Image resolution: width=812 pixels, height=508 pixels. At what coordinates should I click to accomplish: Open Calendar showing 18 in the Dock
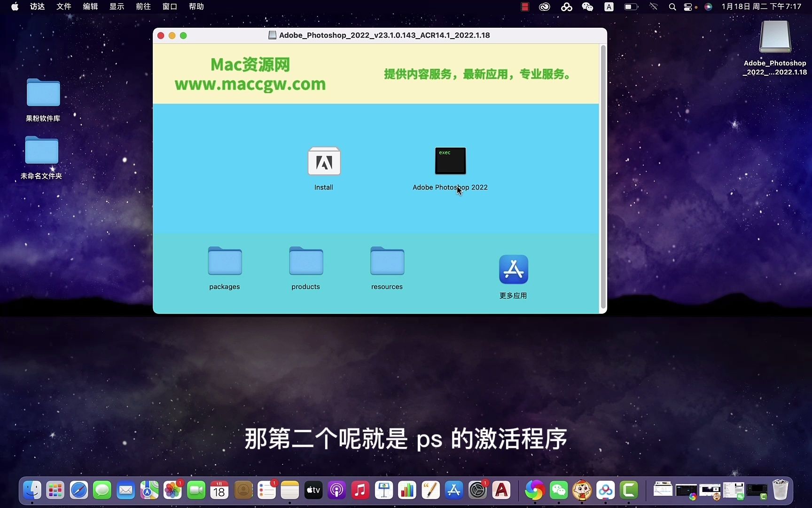219,491
